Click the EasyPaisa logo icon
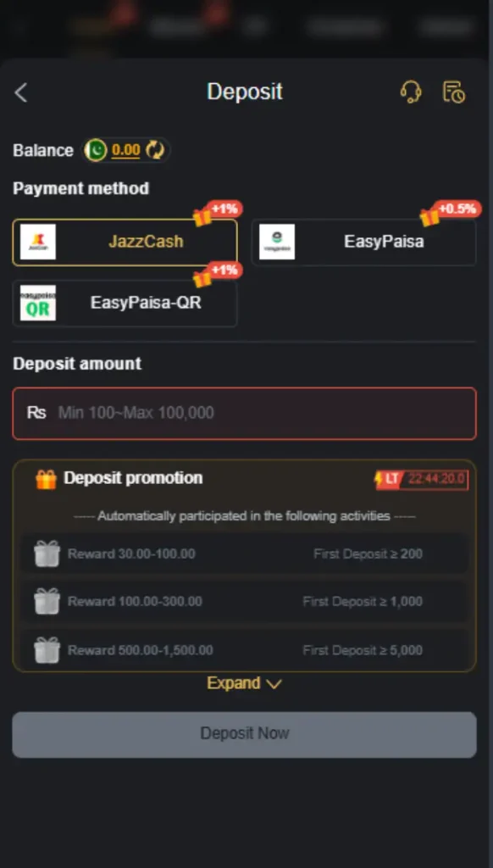 pos(277,242)
